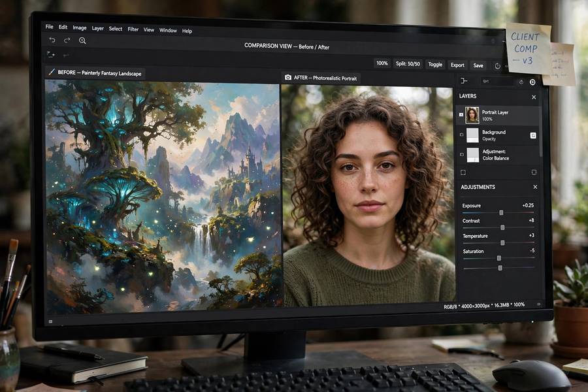Toggle visibility of Background layer

coord(462,135)
